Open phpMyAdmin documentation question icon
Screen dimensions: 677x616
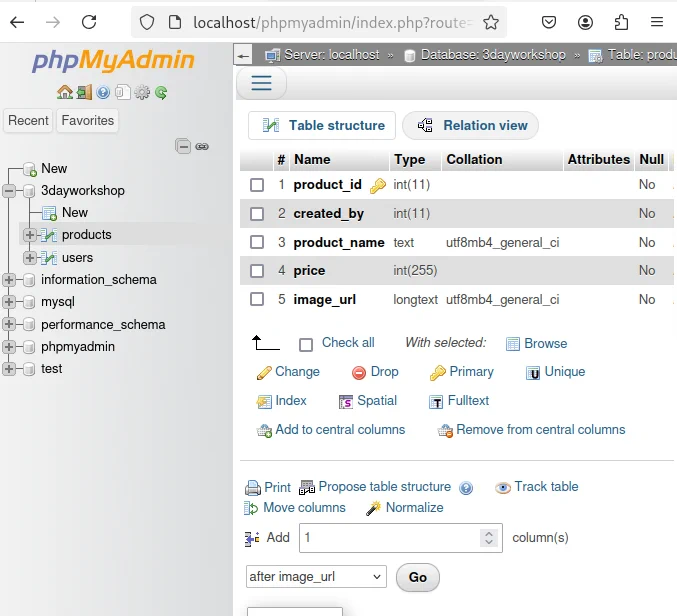tap(103, 92)
